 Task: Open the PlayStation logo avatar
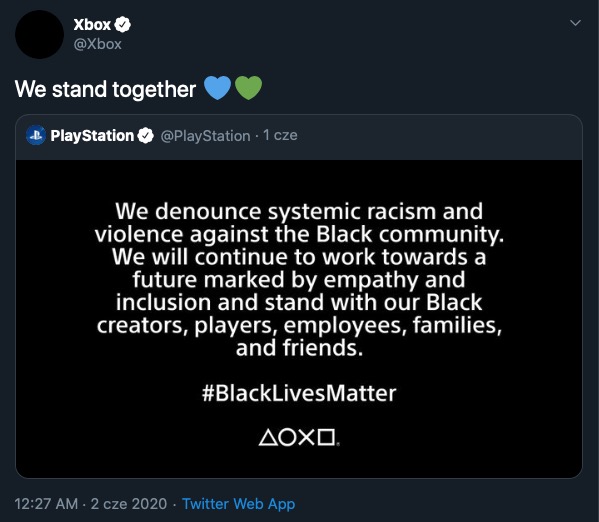click(x=36, y=135)
